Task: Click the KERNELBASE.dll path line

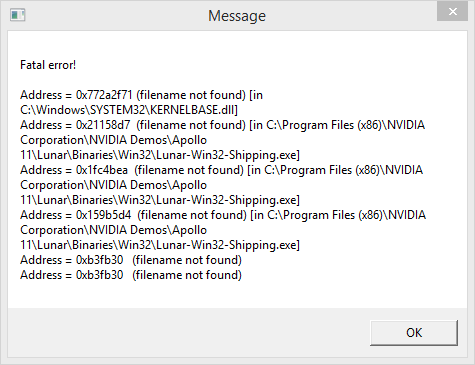Action: (129, 110)
